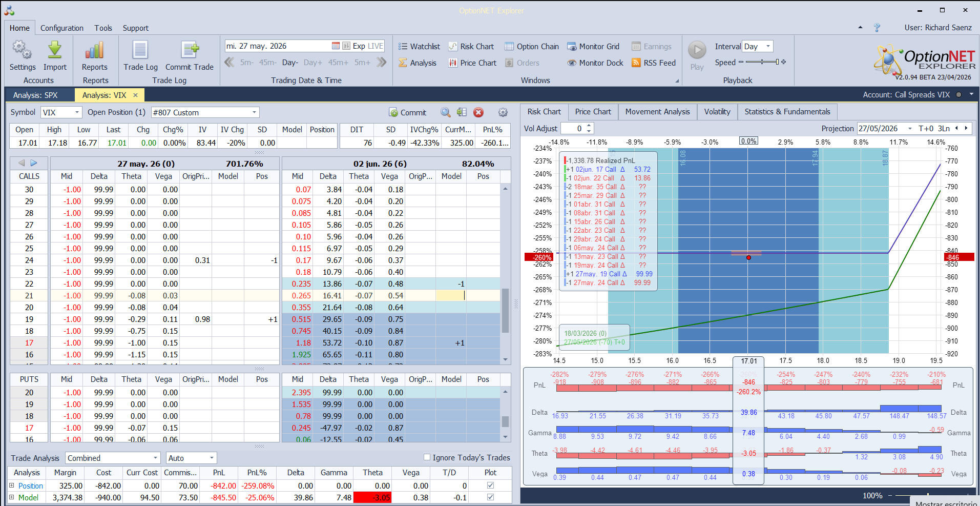Open the Analysis sigma window
This screenshot has width=980, height=506.
418,63
